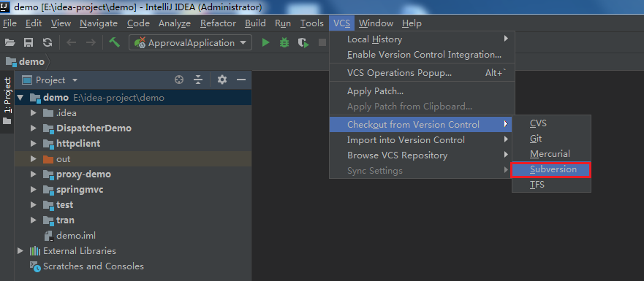This screenshot has height=281, width=644.
Task: Click the Open folder toolbar icon
Action: pos(10,42)
